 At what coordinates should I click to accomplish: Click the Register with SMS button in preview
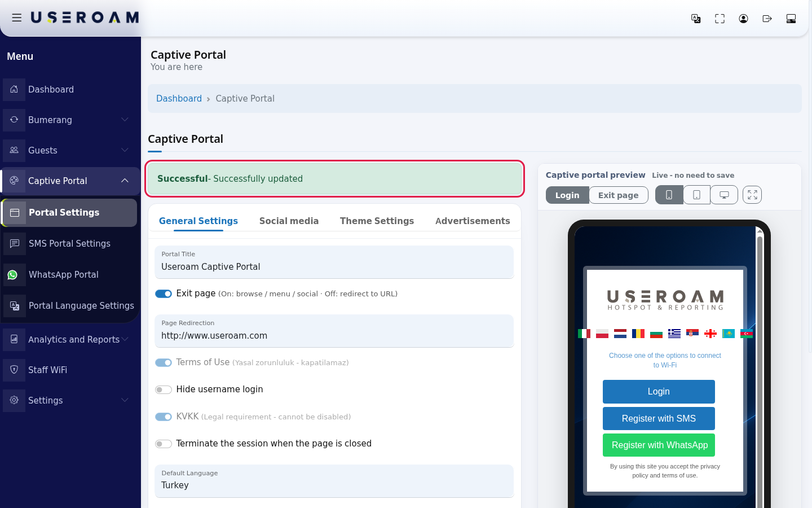coord(659,418)
